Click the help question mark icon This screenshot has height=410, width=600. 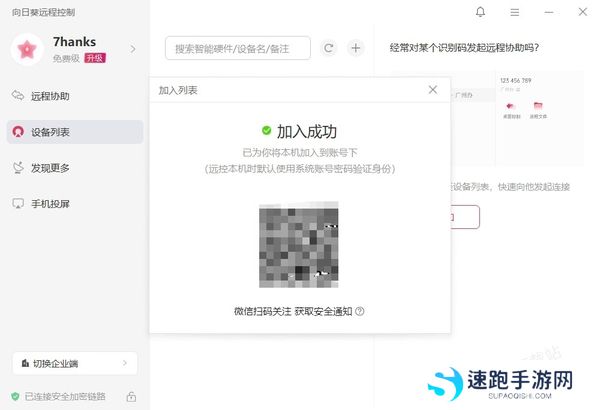point(359,311)
